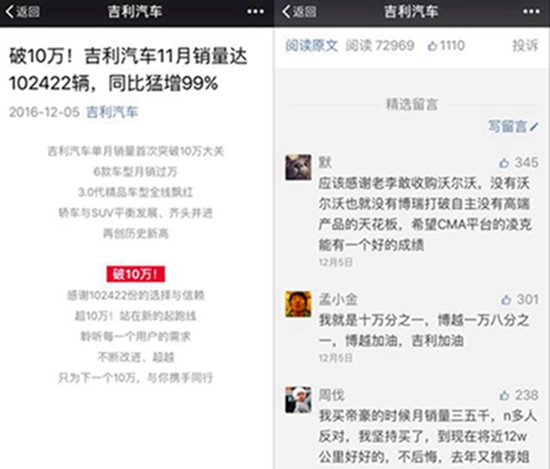Screen dimensions: 550x469
Task: Tap the line 超10万!站在新的起跑线
Action: [x=136, y=316]
